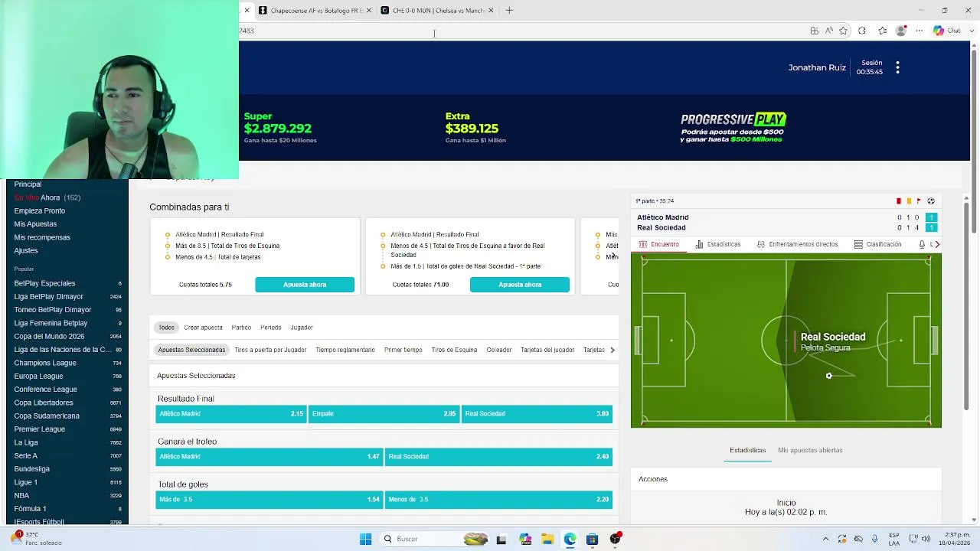980x551 pixels.
Task: Open OBS Studio from taskbar
Action: pyautogui.click(x=615, y=539)
